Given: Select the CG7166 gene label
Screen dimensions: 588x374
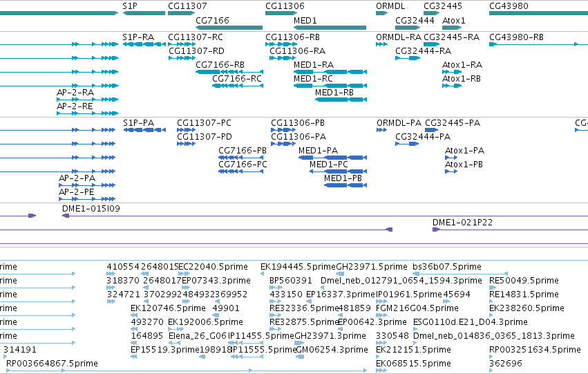Looking at the screenshot, I should click(212, 20).
